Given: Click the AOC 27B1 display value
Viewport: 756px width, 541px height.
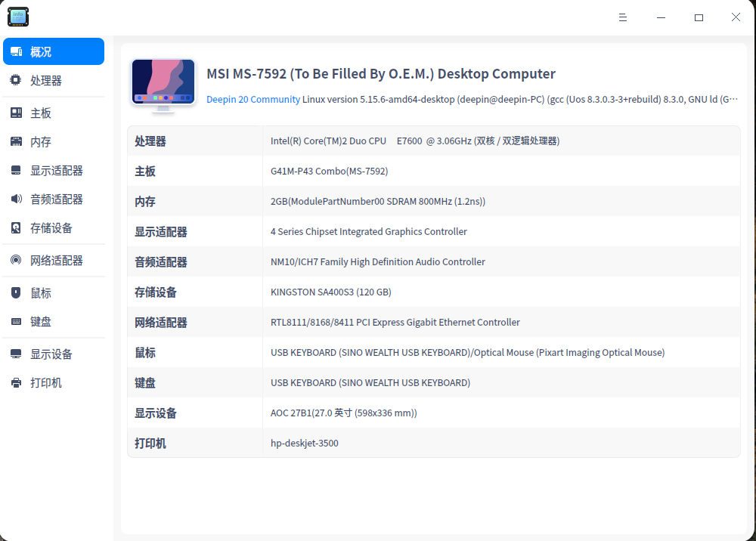Looking at the screenshot, I should pos(344,413).
